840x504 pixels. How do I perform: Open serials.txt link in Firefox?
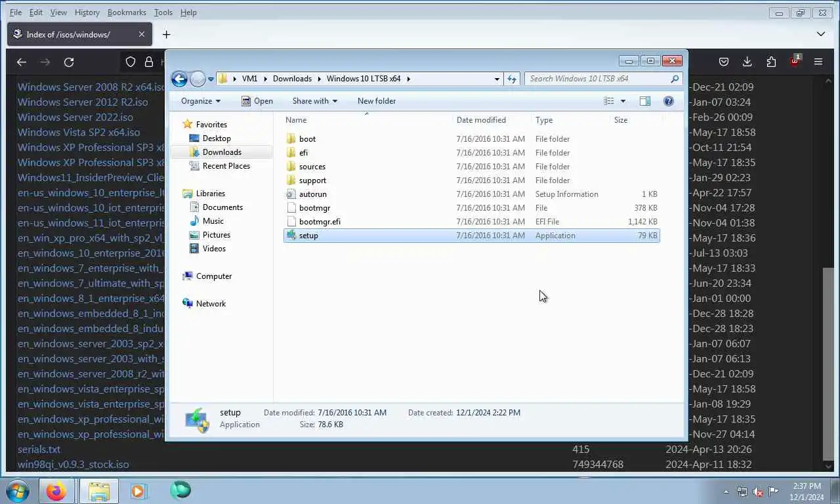pos(39,450)
